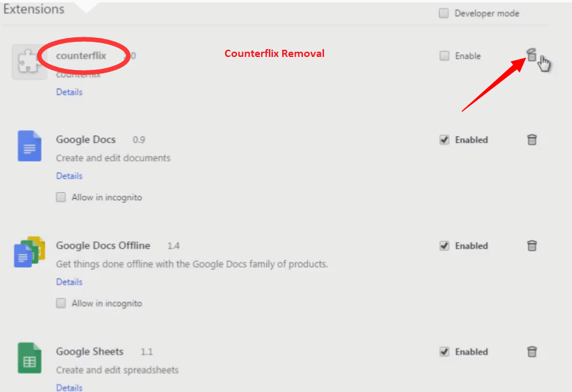Select the Google Docs Offline stacked icon

click(x=29, y=252)
